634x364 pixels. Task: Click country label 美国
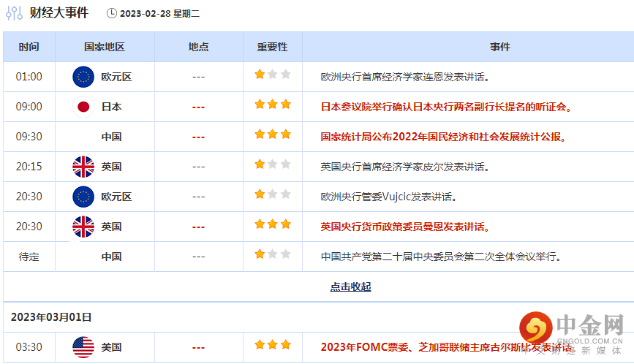[111, 347]
